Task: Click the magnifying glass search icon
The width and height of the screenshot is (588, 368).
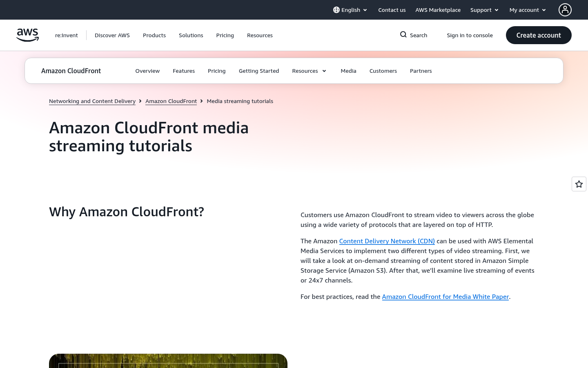Action: coord(403,35)
